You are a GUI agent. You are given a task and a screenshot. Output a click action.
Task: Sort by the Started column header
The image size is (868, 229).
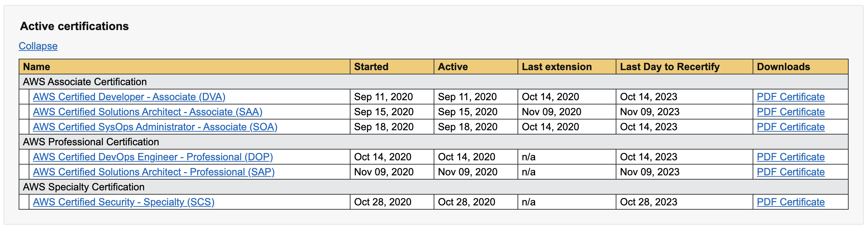[371, 67]
